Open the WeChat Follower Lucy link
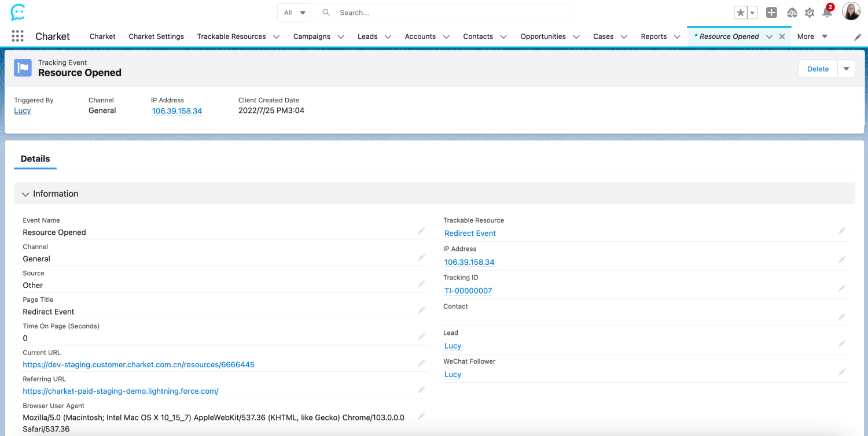The width and height of the screenshot is (868, 436). pos(453,374)
